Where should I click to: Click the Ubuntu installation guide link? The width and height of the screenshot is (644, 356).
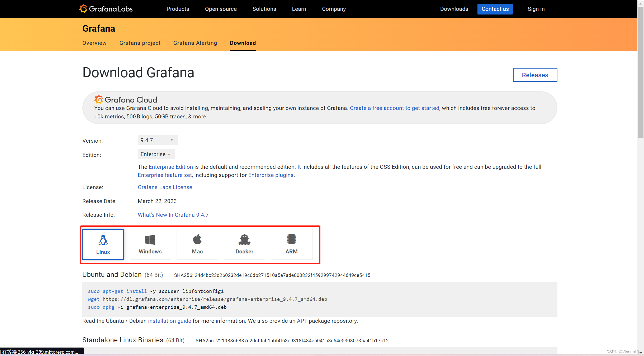(169, 321)
